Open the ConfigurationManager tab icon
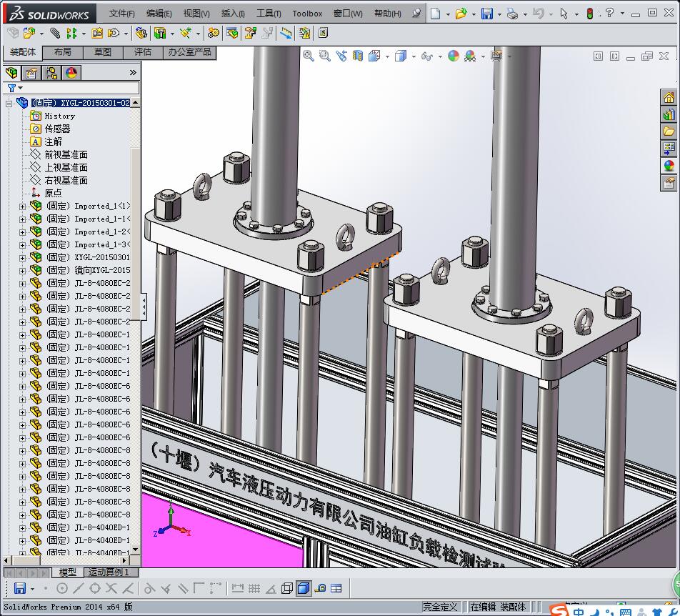This screenshot has width=680, height=616. (x=51, y=73)
